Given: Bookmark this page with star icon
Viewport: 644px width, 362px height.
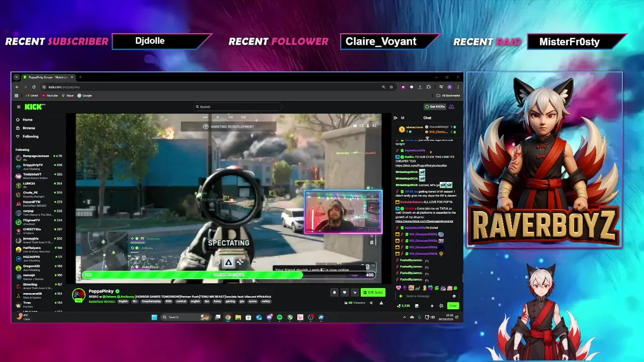Looking at the screenshot, I should (x=391, y=87).
